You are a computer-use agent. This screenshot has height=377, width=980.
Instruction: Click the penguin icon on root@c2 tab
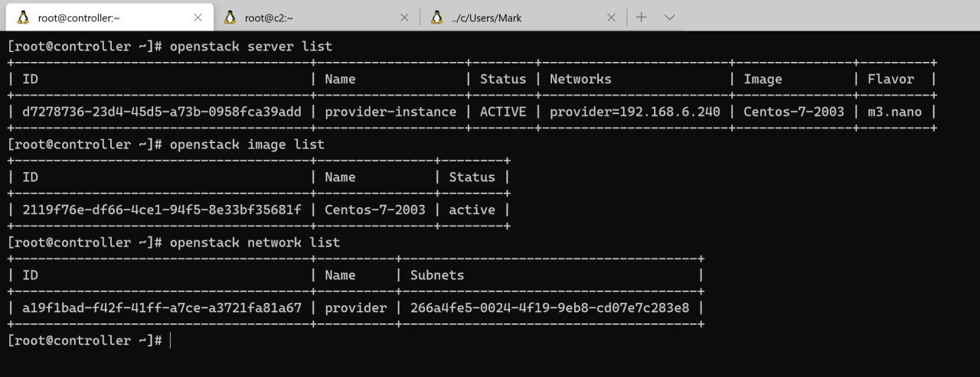point(230,17)
